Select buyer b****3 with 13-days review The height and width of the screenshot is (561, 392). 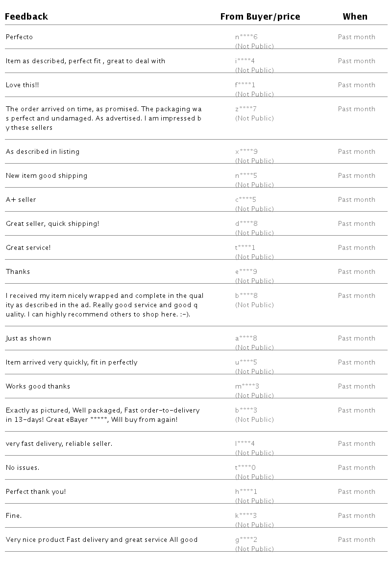pyautogui.click(x=246, y=410)
